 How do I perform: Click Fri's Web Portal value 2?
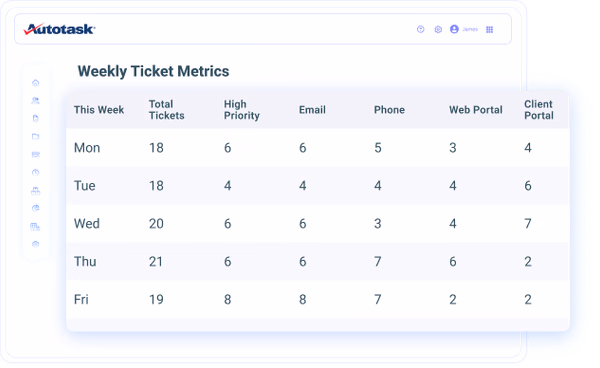pos(453,299)
